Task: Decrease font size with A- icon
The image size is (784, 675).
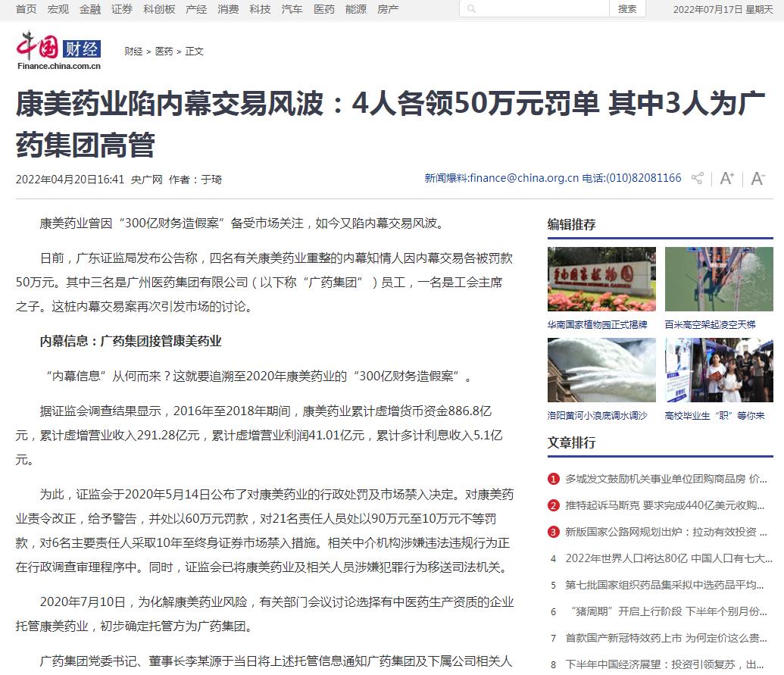Action: coord(758,178)
